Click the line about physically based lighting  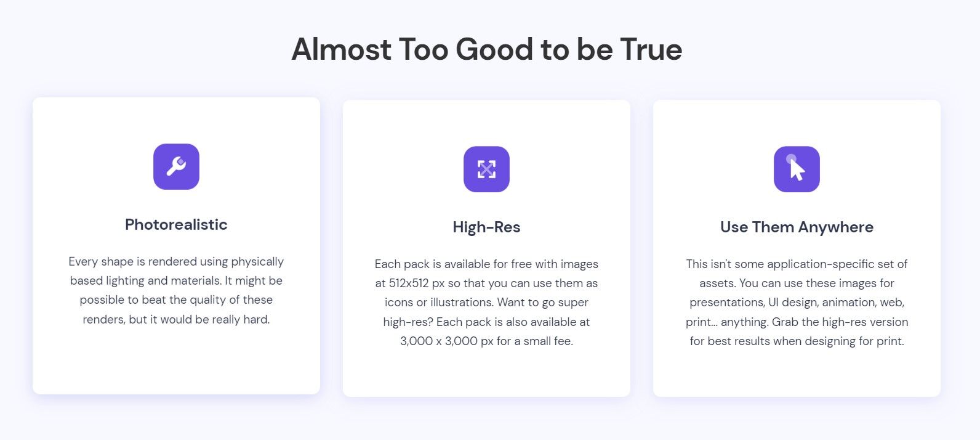coord(176,280)
